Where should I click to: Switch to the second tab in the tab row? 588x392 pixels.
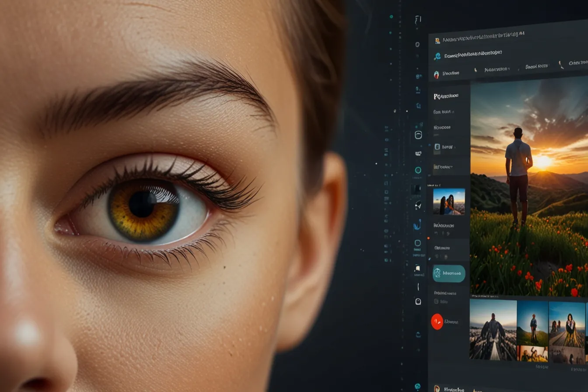coord(496,69)
